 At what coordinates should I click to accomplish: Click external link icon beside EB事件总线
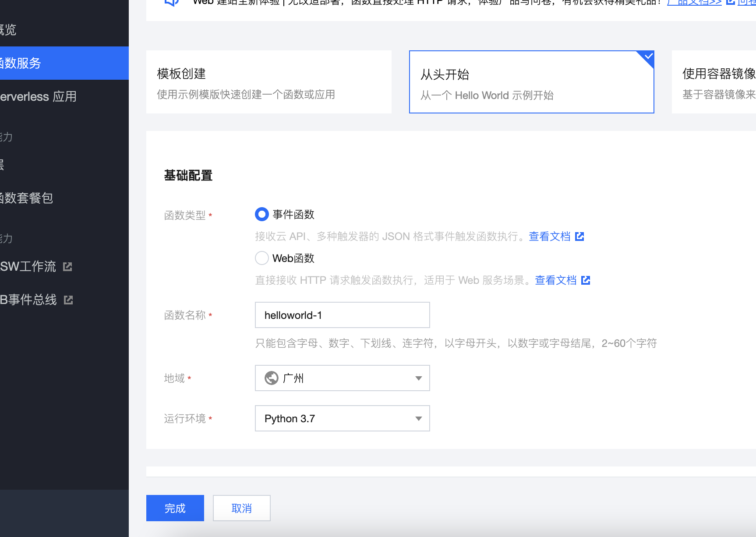coord(68,300)
